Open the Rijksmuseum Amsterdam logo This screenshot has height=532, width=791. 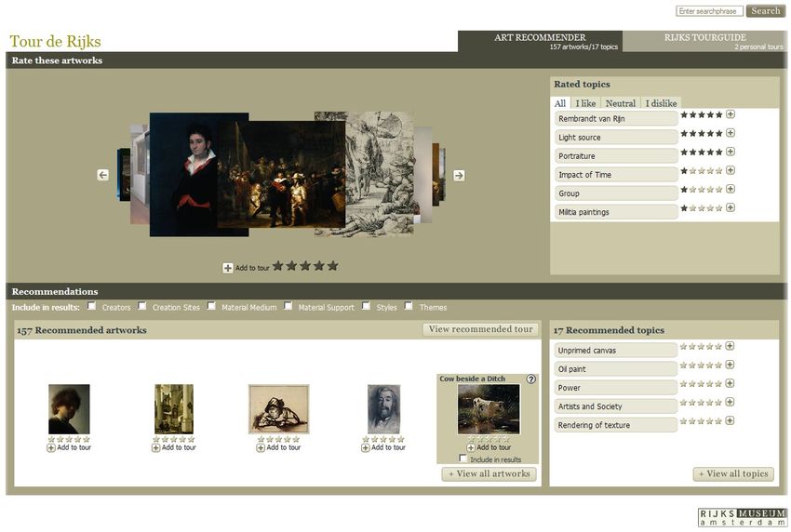743,517
